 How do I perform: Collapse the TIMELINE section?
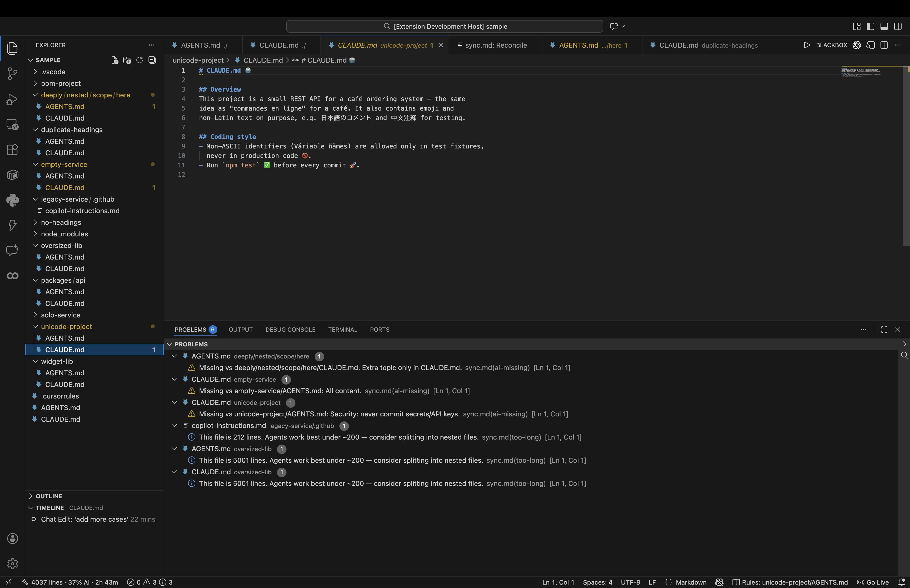94,508
